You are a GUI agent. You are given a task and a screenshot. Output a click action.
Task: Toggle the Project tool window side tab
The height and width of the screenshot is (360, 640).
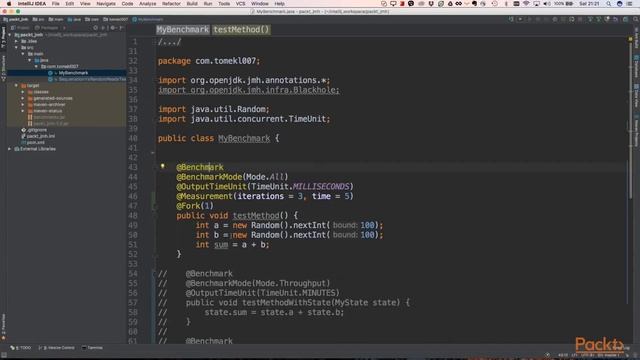coord(3,38)
